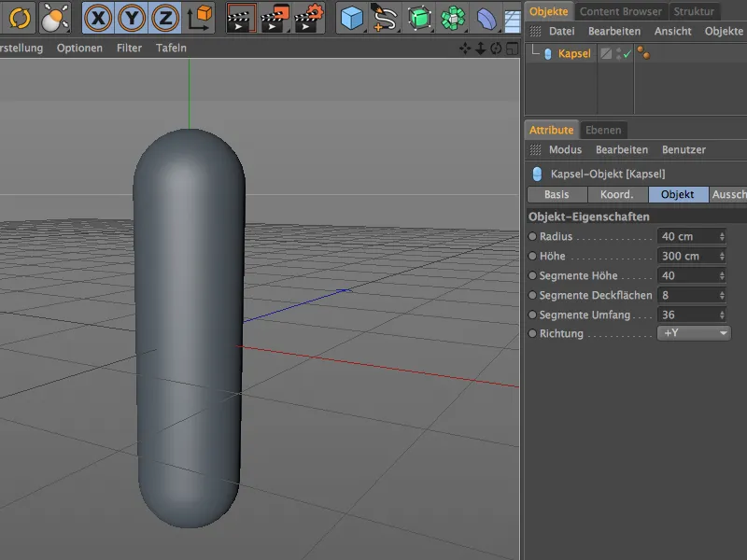Toggle the Segmente Umfang keyframe circle

pos(532,315)
